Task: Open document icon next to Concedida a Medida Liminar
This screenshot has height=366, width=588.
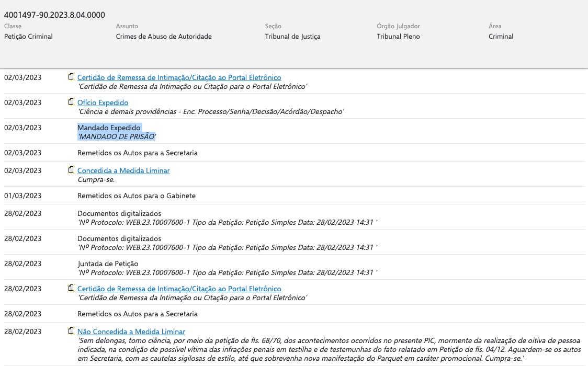Action: coord(71,170)
